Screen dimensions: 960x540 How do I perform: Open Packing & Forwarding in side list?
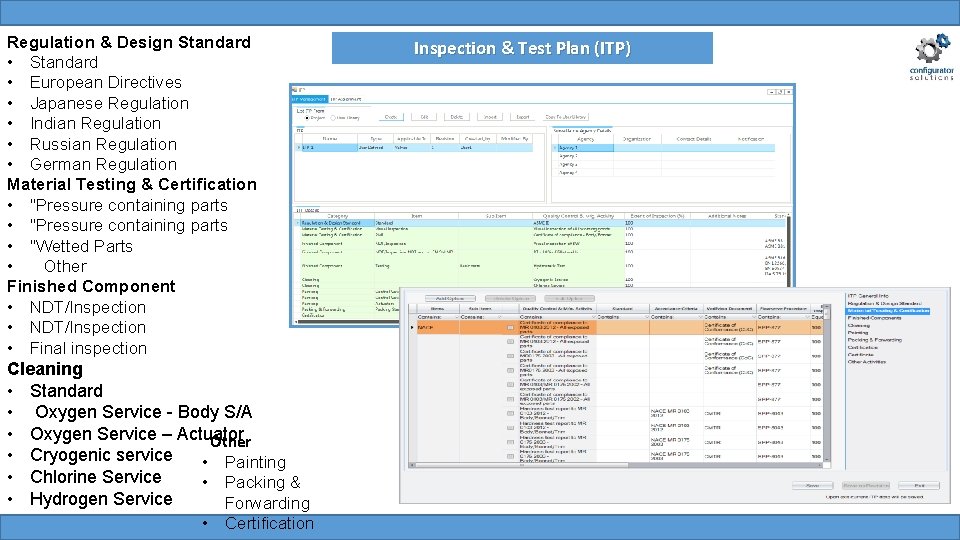[x=874, y=340]
